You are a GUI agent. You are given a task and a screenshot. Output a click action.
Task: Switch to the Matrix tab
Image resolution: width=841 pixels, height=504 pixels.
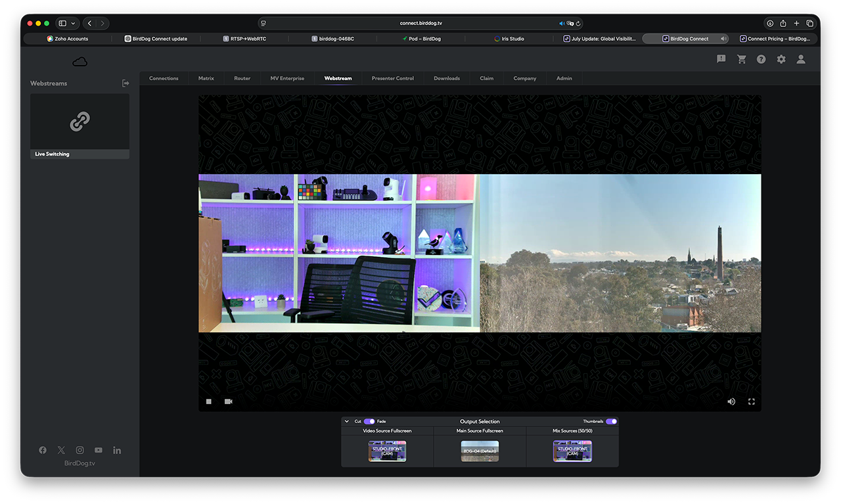point(206,78)
